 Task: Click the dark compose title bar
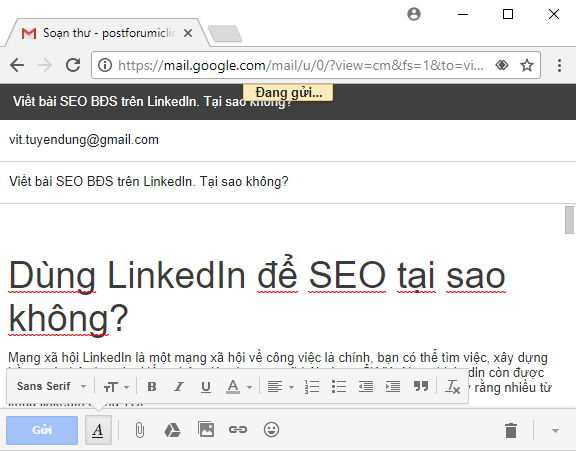[288, 102]
